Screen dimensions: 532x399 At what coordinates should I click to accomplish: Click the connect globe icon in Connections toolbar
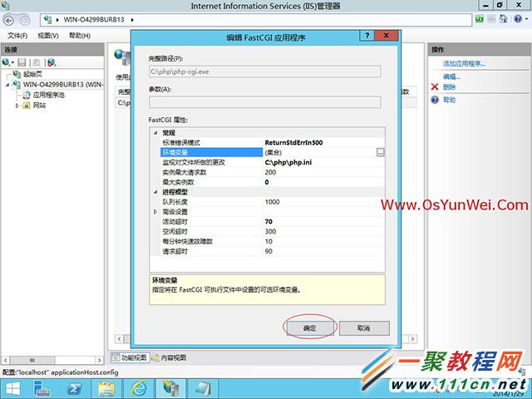[6, 62]
